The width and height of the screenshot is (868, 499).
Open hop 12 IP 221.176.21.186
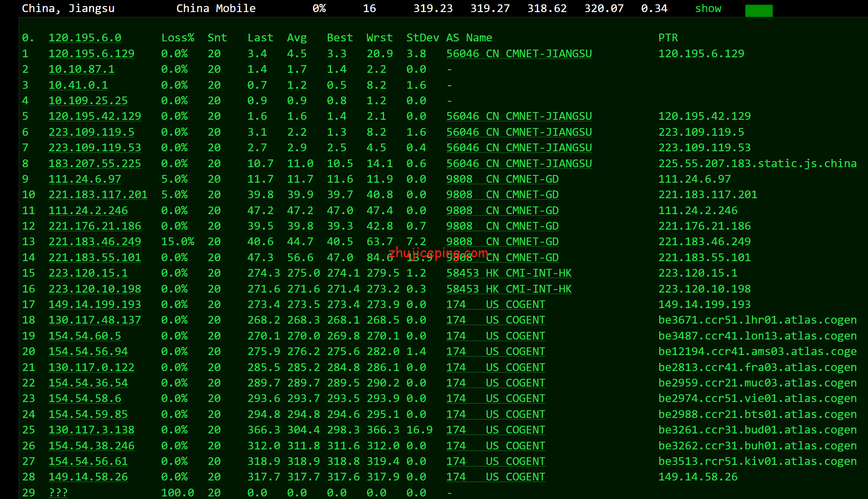pos(95,226)
